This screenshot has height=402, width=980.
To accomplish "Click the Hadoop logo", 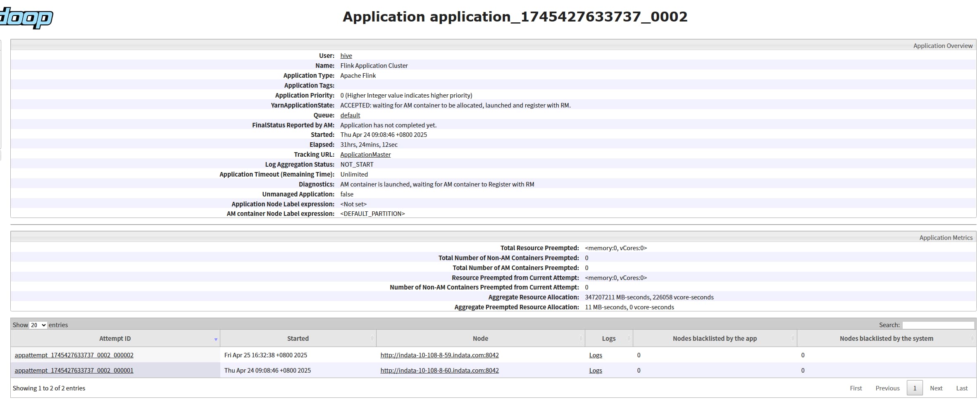I will [x=26, y=17].
